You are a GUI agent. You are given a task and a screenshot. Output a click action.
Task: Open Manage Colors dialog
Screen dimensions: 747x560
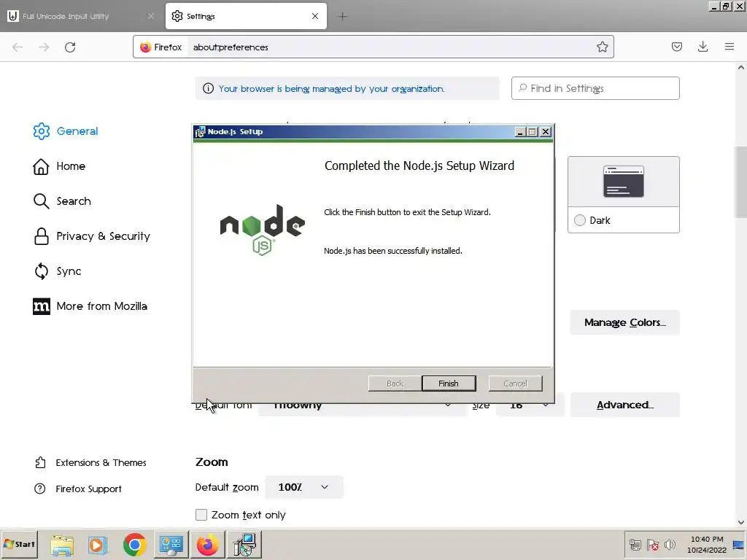click(625, 322)
